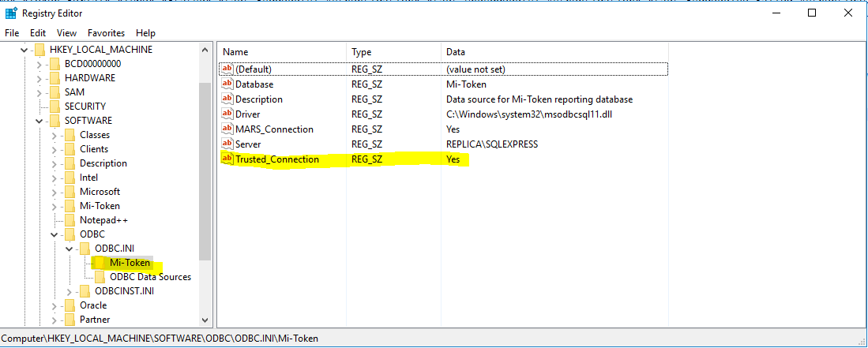Click the string icon next to (Default)
Image resolution: width=868 pixels, height=348 pixels.
click(227, 69)
